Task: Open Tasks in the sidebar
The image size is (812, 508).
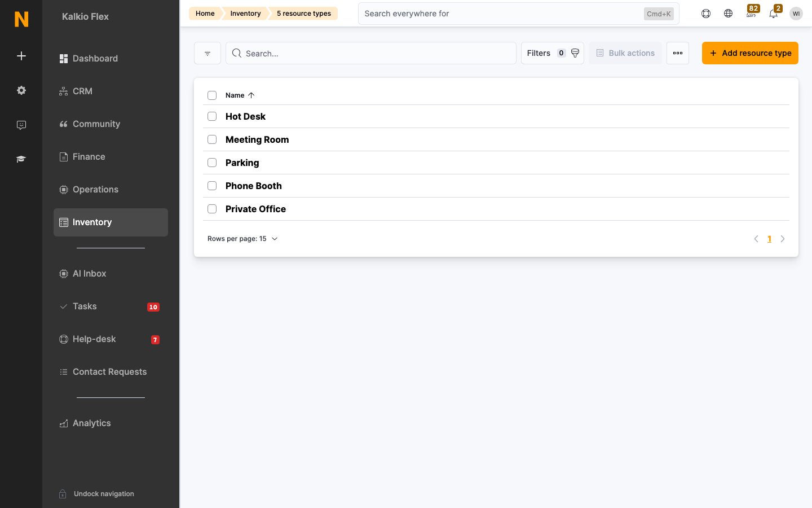Action: click(x=111, y=306)
